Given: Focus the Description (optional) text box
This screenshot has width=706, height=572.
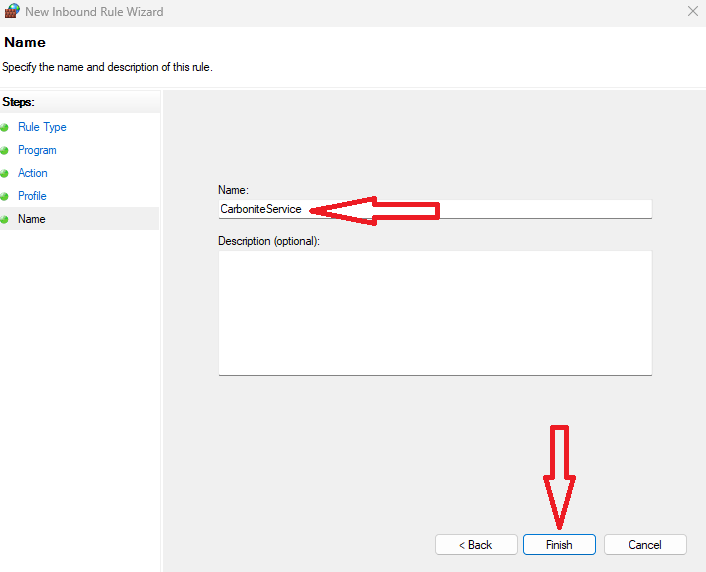Looking at the screenshot, I should (x=435, y=312).
